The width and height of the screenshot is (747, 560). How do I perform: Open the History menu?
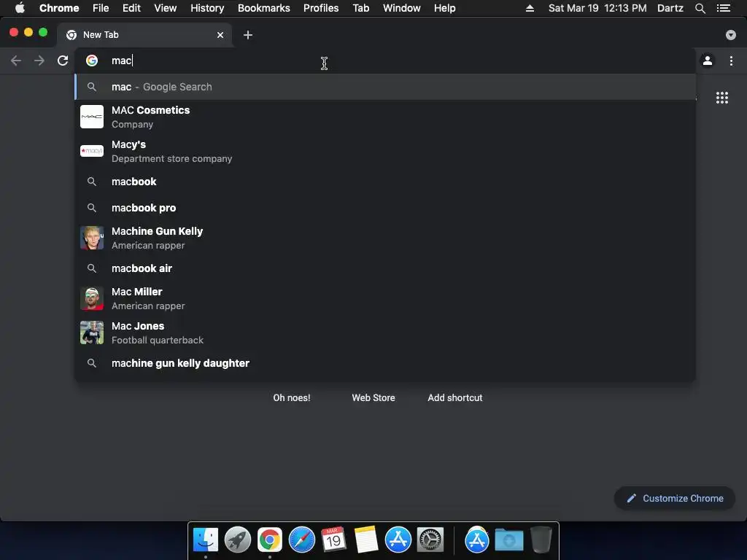pos(207,8)
